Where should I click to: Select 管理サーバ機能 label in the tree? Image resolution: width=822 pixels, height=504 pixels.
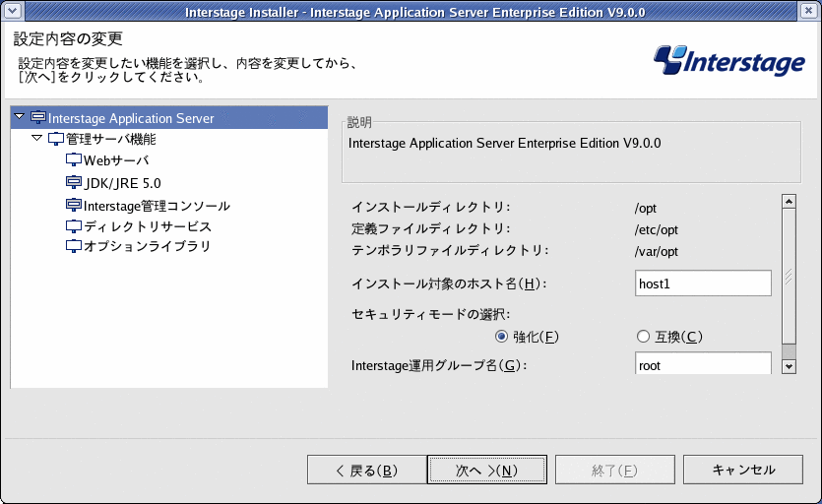tap(110, 139)
